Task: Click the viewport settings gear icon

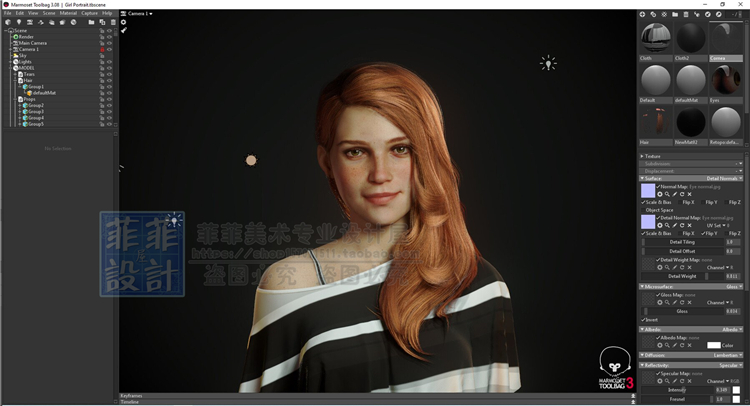Action: (x=123, y=22)
